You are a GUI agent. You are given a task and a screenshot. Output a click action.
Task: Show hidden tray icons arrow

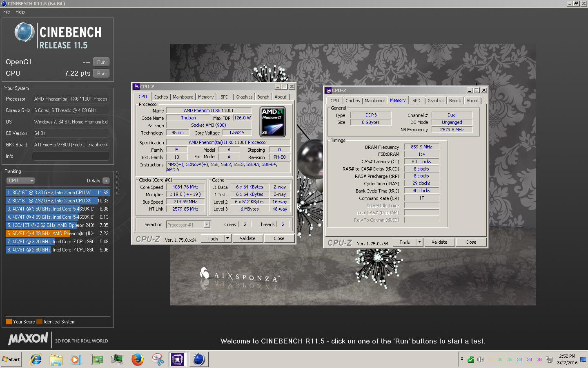click(462, 359)
